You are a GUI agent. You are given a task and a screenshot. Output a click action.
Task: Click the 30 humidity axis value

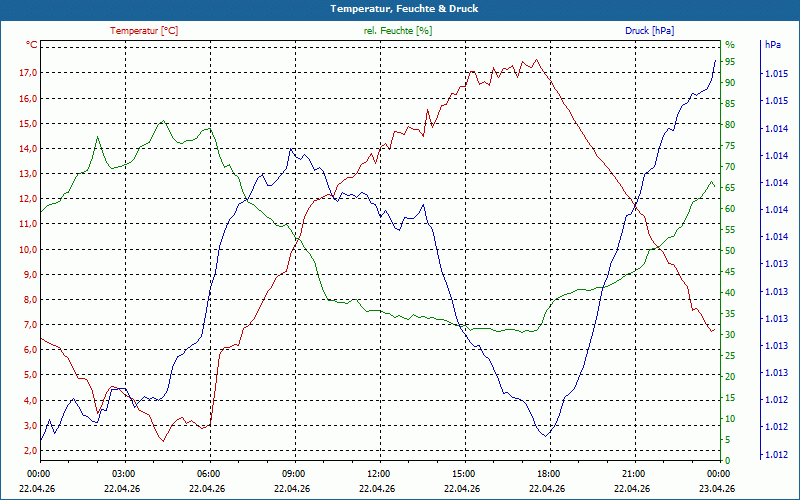click(x=730, y=335)
